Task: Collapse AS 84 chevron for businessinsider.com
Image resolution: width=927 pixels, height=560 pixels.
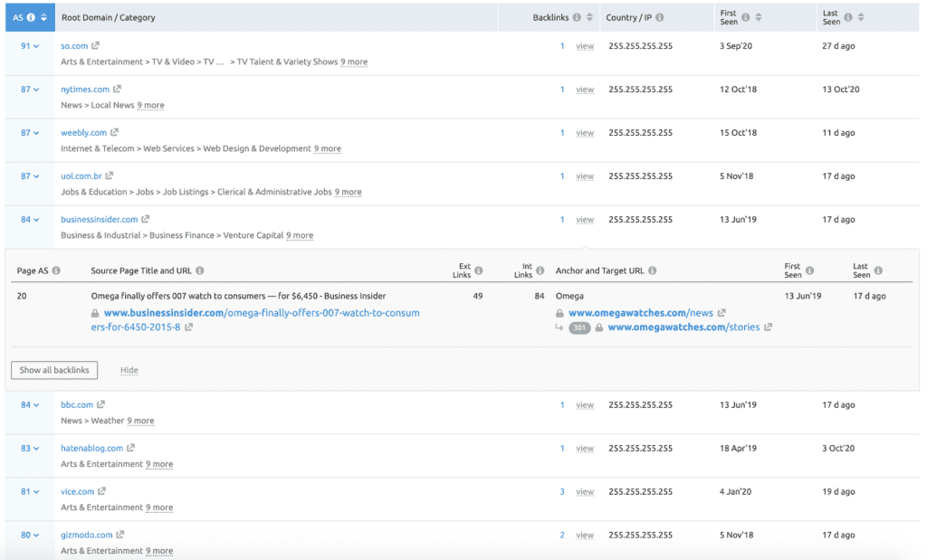Action: click(x=36, y=220)
